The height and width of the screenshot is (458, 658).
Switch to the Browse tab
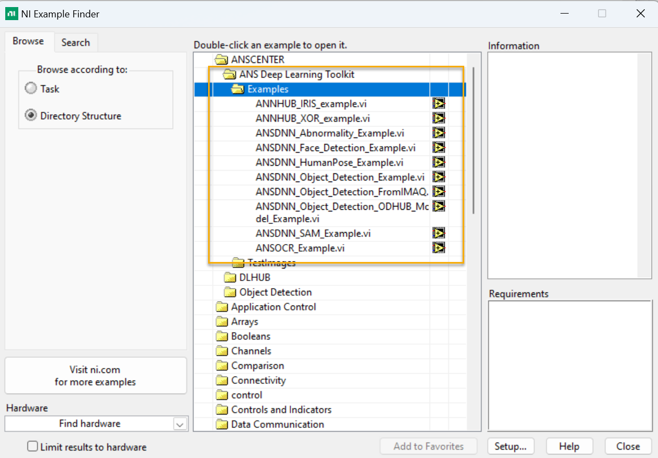tap(28, 42)
